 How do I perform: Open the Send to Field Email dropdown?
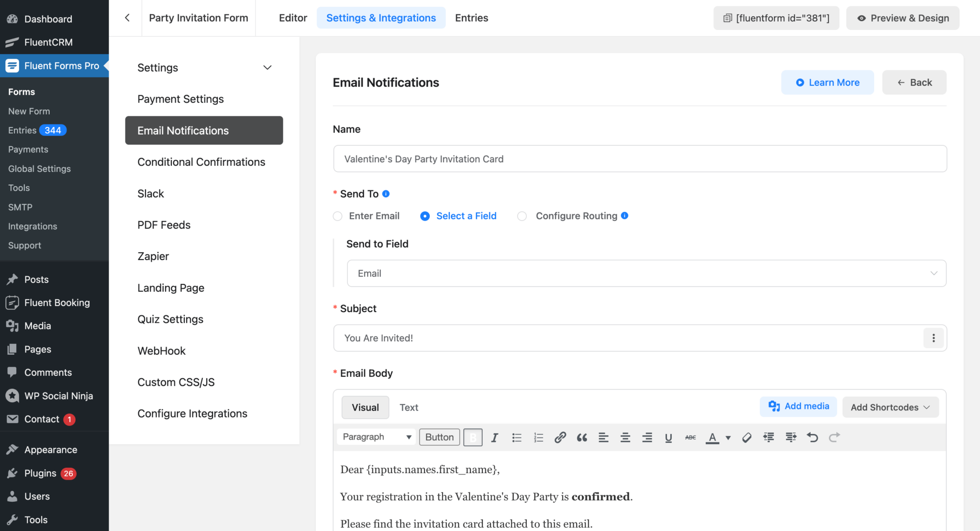pos(646,273)
